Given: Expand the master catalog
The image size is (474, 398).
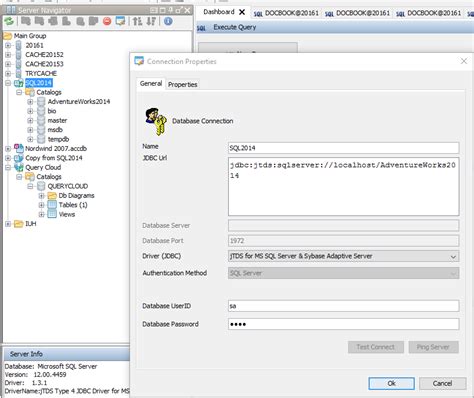Looking at the screenshot, I should pos(30,120).
